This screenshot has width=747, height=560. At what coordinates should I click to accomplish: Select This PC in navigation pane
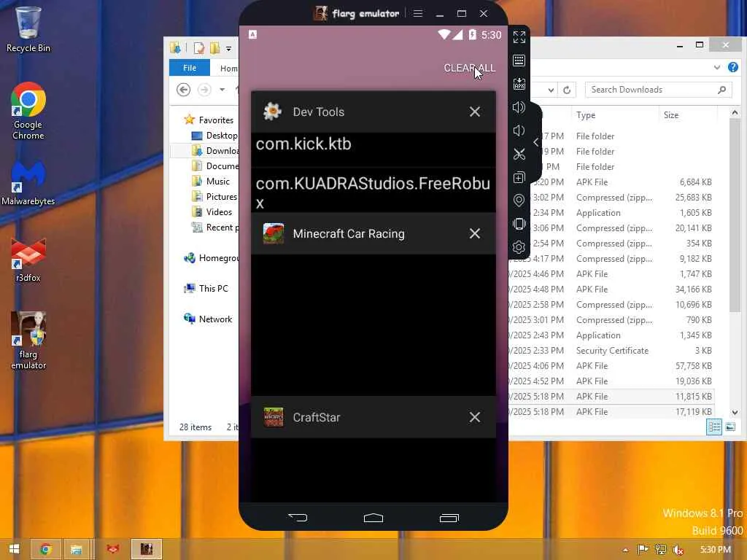[x=214, y=289]
